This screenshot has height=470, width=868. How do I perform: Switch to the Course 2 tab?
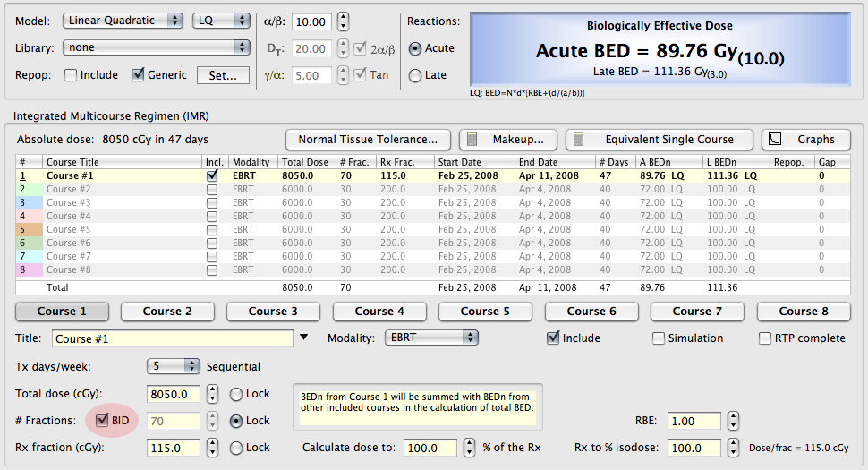pos(168,312)
